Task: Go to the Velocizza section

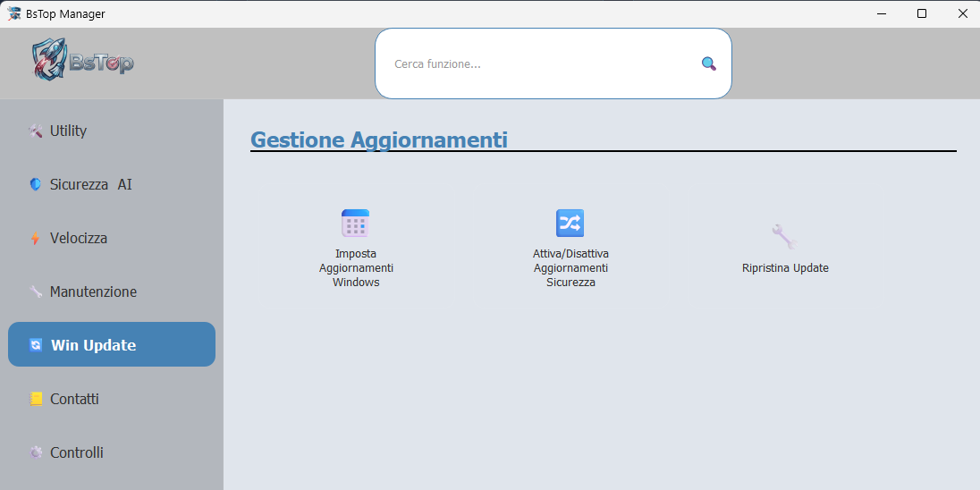Action: 112,238
